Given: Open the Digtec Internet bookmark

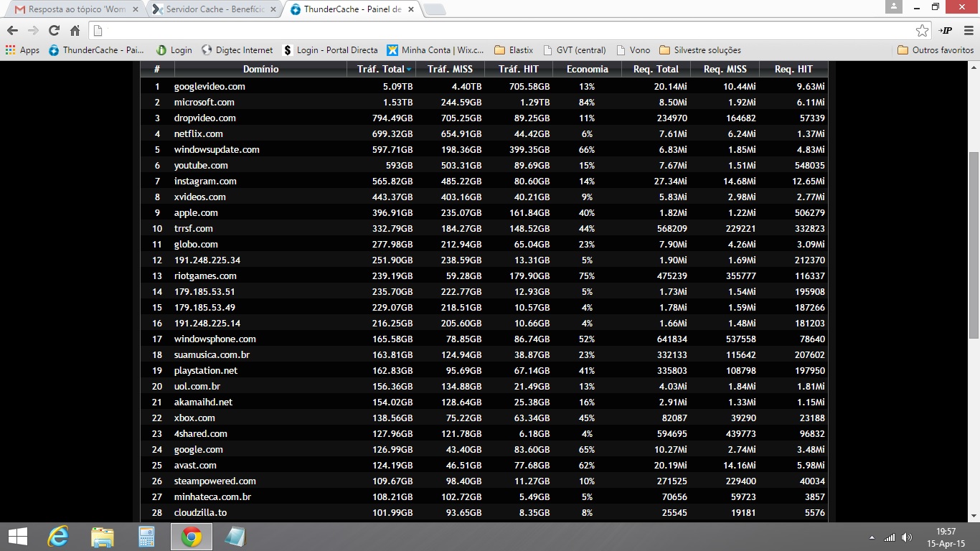Looking at the screenshot, I should [x=237, y=50].
